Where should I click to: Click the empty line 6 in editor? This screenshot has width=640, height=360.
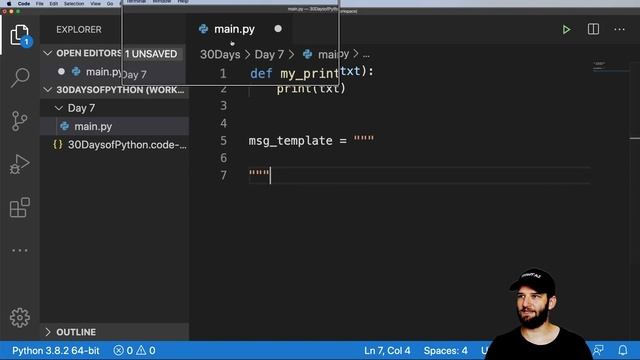tap(419, 158)
